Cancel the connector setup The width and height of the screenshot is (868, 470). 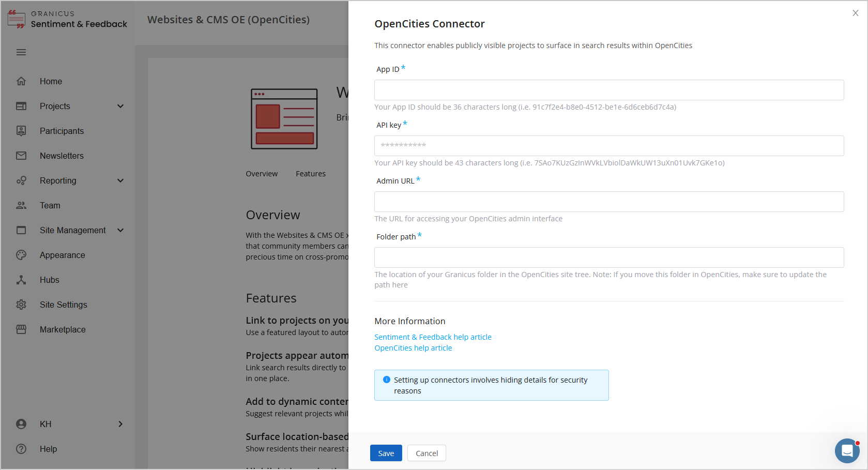(x=427, y=453)
